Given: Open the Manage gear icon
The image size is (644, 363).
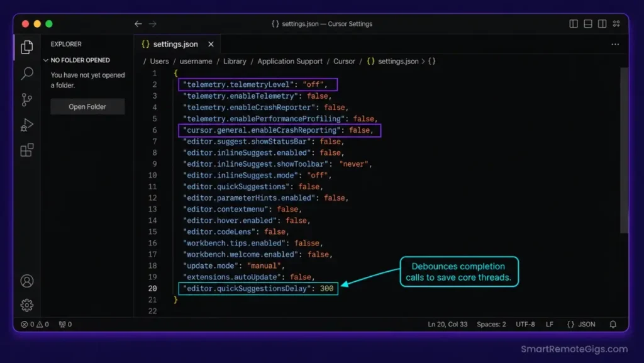Looking at the screenshot, I should point(27,304).
